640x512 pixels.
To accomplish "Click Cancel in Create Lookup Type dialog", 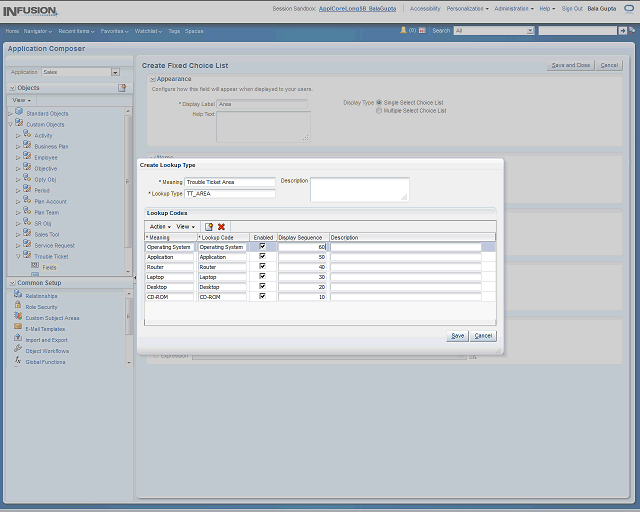I will (x=483, y=336).
